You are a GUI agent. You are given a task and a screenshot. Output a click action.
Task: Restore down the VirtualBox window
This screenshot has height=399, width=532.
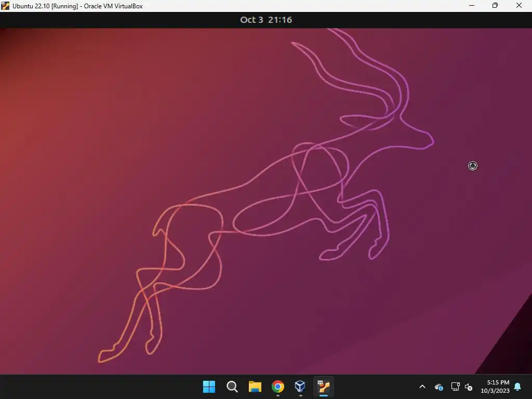tap(495, 6)
